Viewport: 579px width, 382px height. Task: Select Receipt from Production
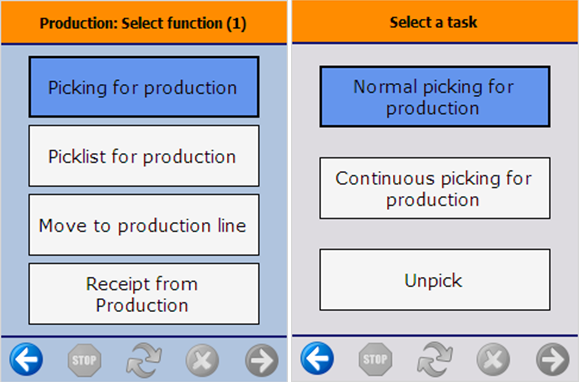click(144, 294)
